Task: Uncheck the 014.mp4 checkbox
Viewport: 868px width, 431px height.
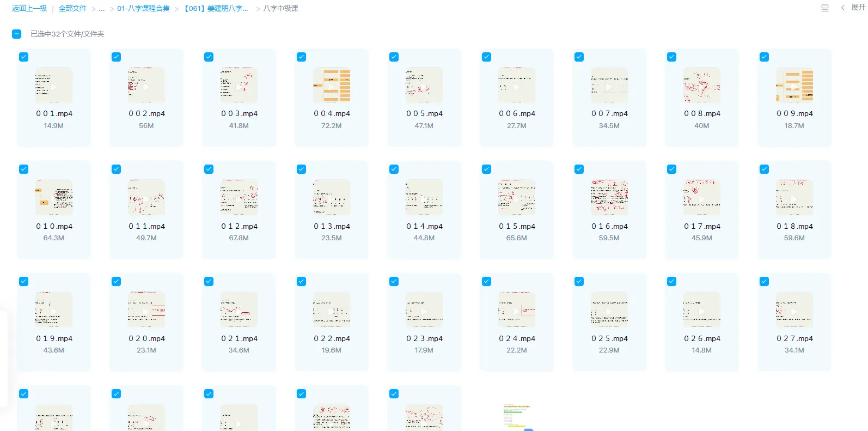Action: (394, 169)
